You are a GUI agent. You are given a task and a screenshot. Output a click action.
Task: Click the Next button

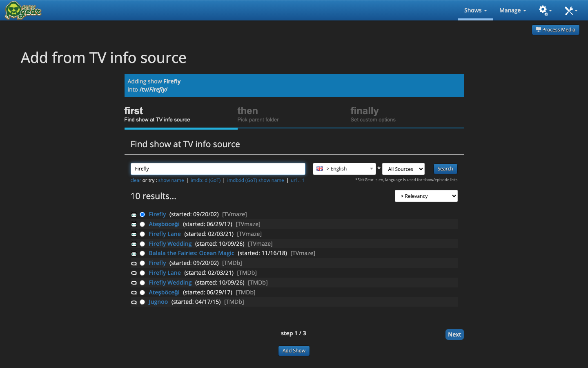point(454,334)
